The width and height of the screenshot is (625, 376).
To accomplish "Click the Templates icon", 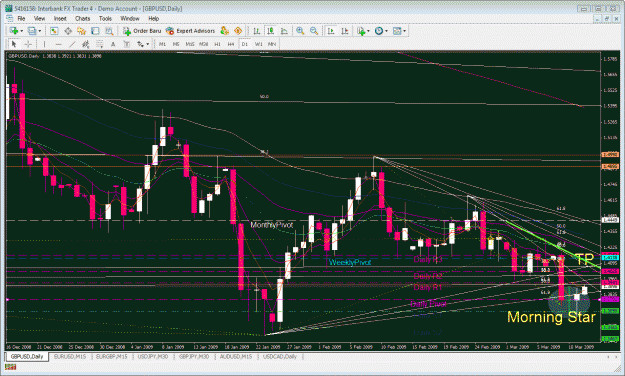I will coord(397,31).
